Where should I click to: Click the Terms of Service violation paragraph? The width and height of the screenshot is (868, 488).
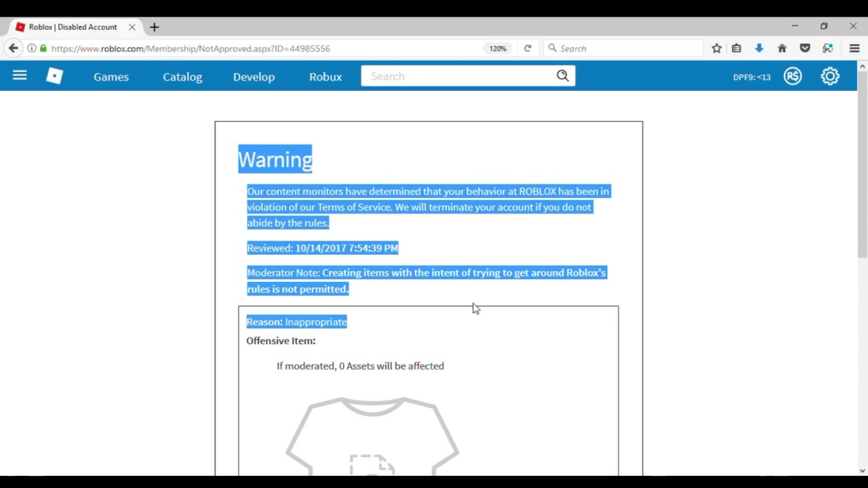pos(428,207)
